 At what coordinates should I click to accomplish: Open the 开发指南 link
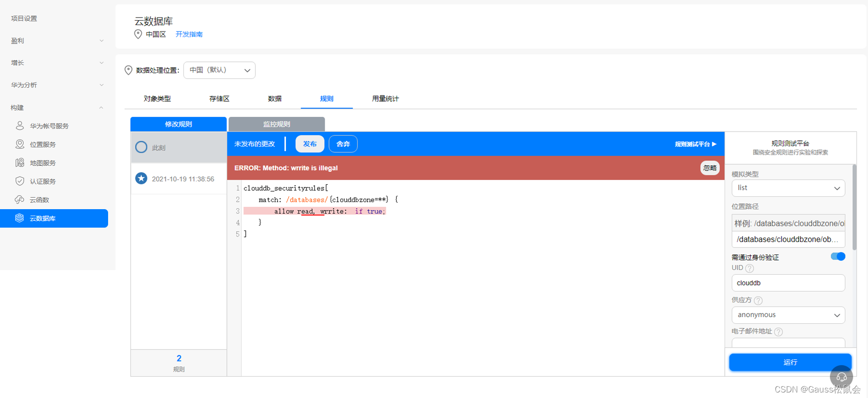189,34
